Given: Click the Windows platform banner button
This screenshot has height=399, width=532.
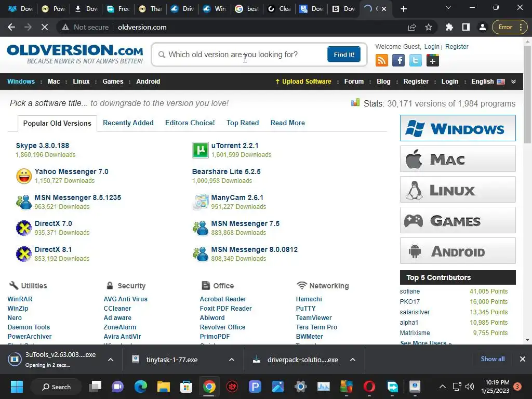Looking at the screenshot, I should point(458,128).
